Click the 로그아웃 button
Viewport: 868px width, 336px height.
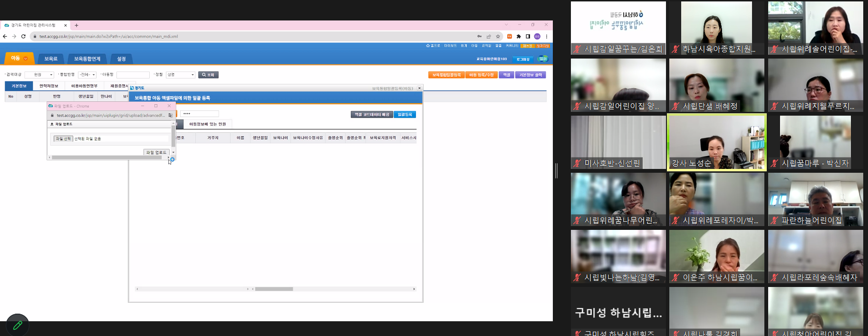(x=523, y=59)
